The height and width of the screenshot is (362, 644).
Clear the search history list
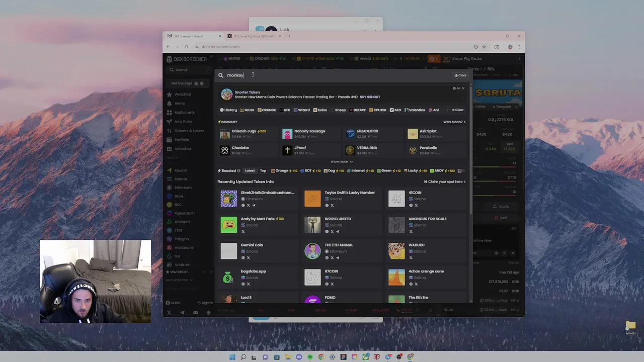pyautogui.click(x=457, y=110)
